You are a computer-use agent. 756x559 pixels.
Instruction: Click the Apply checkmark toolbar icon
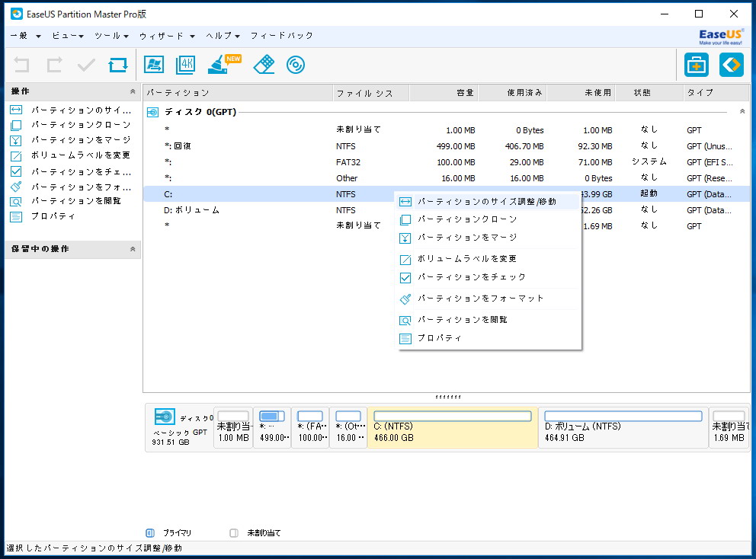point(86,65)
